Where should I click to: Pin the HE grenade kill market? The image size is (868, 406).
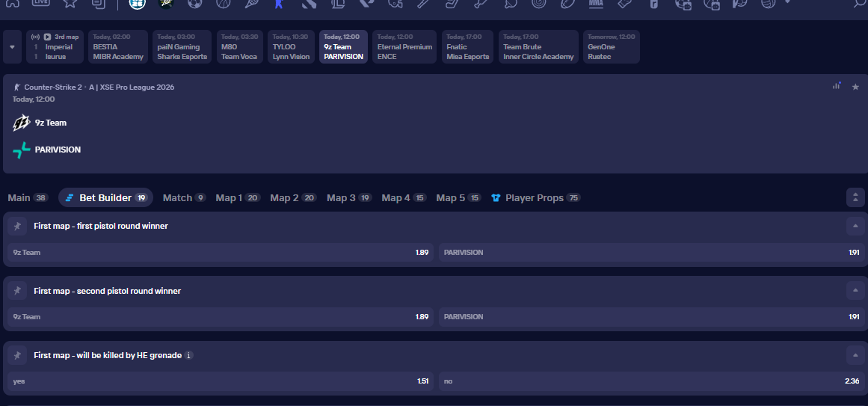[x=17, y=355]
